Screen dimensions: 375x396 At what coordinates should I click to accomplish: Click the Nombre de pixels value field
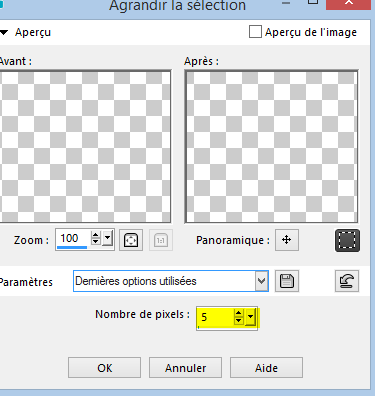(216, 317)
